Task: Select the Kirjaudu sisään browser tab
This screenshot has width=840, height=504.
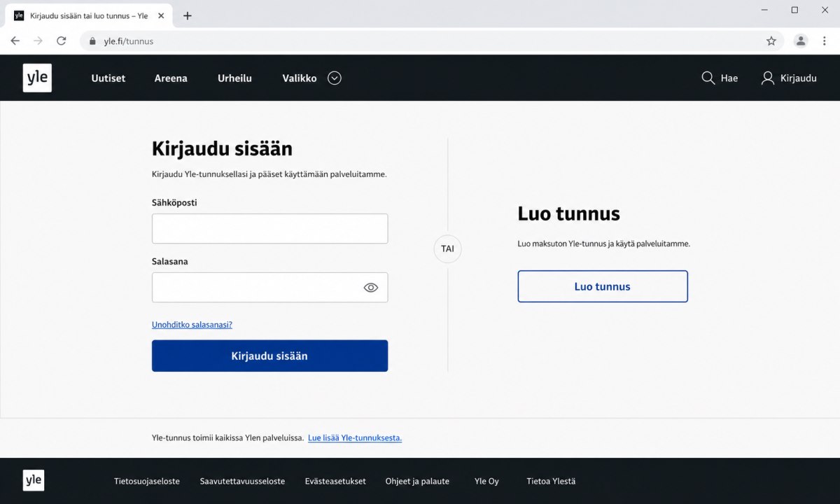Action: 89,15
